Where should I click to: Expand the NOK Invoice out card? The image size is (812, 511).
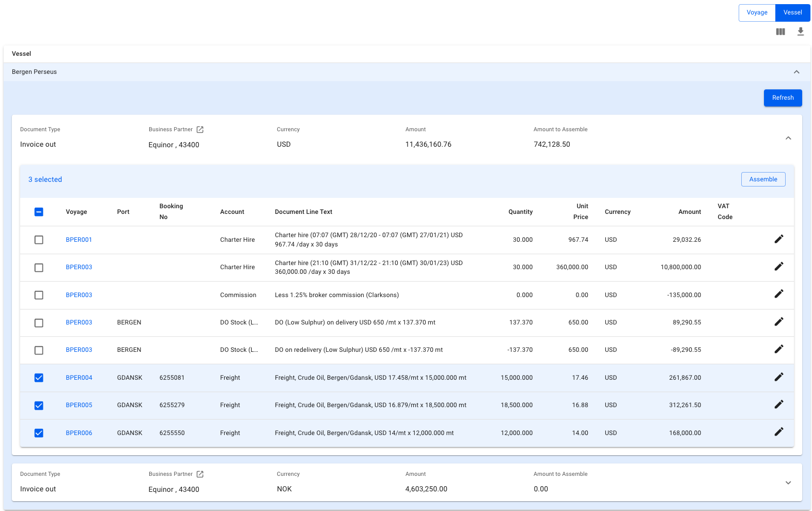788,483
